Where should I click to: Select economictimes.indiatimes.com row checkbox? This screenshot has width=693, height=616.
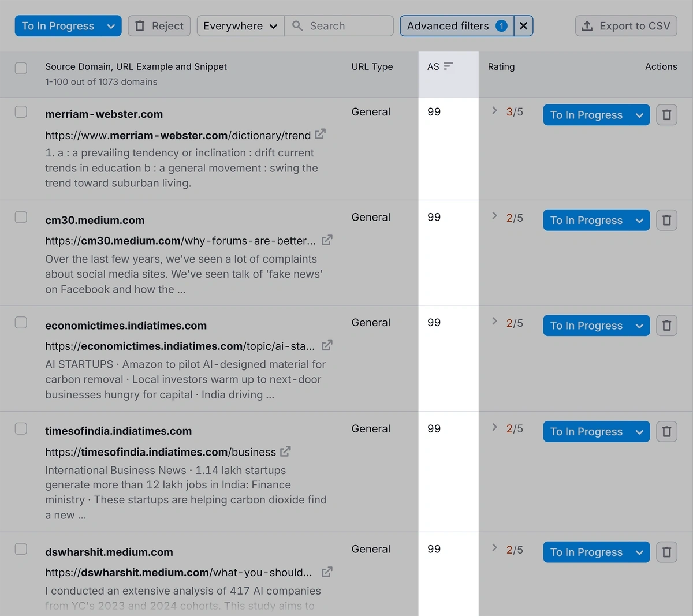pos(21,322)
